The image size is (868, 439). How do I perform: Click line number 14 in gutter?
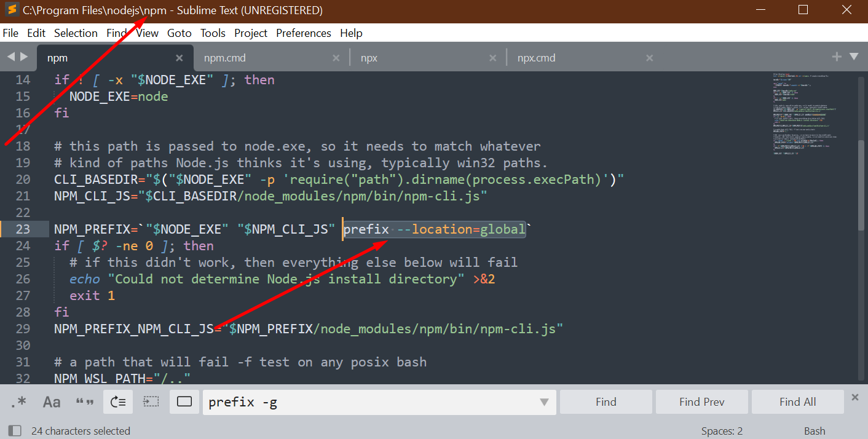click(x=23, y=80)
